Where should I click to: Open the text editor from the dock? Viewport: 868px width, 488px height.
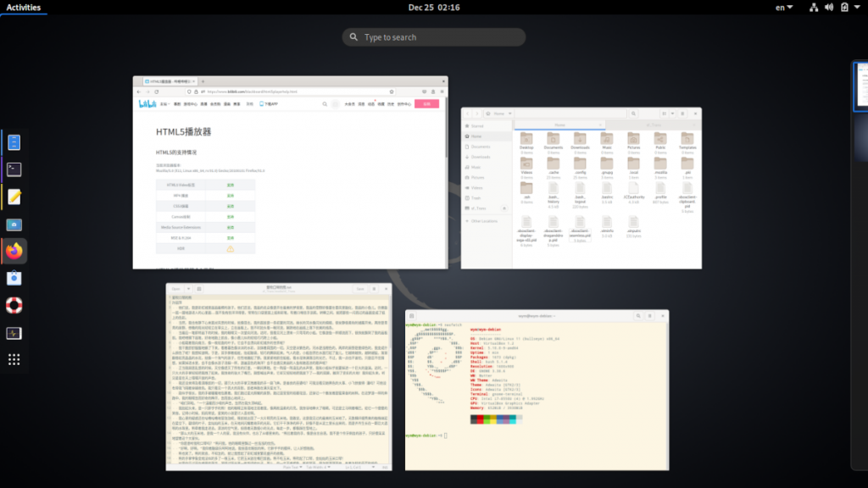14,196
